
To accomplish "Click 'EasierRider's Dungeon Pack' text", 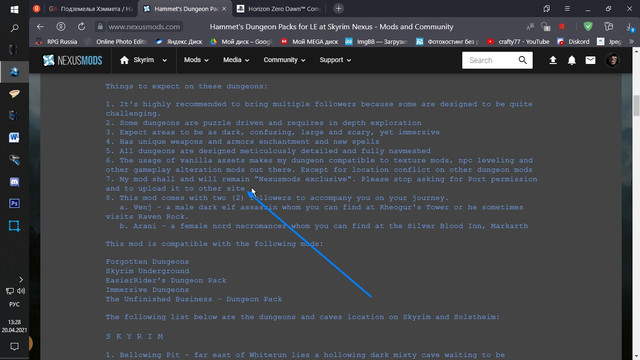I will pos(166,280).
